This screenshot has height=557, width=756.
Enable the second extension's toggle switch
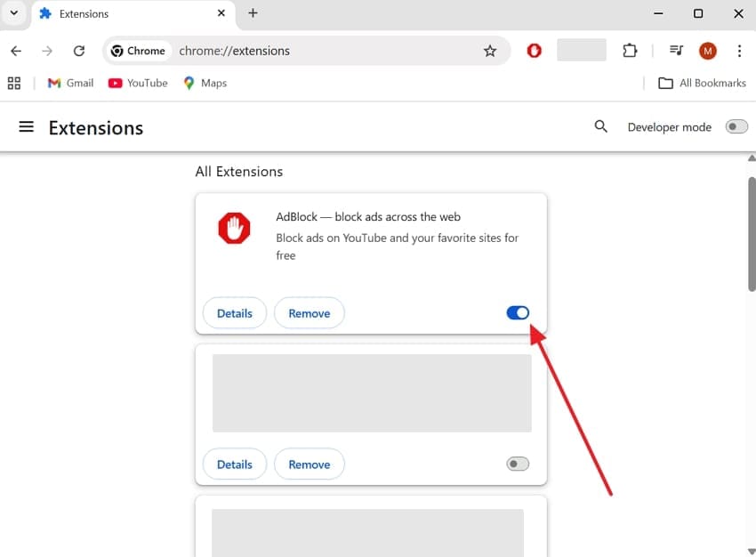point(517,464)
